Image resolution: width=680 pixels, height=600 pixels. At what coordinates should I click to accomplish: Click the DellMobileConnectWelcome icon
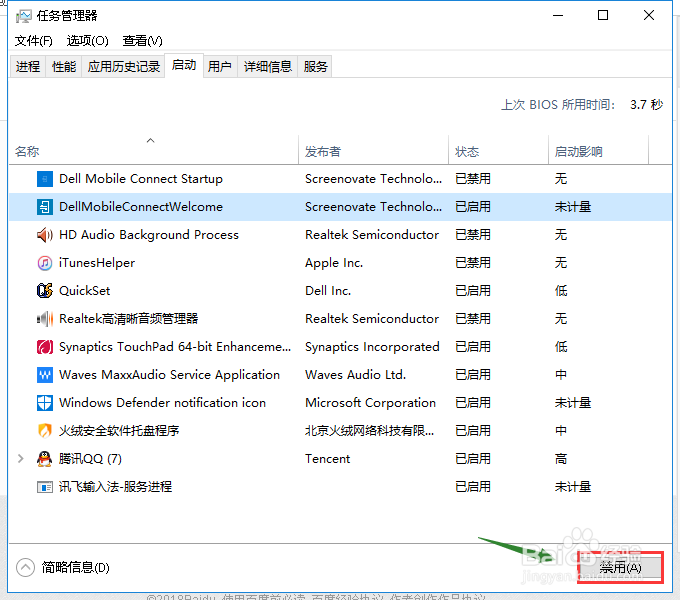(45, 207)
